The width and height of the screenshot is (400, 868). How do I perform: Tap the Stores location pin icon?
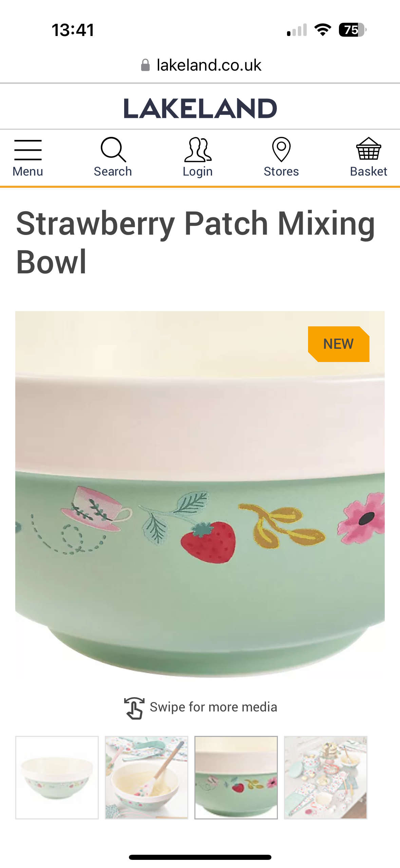pos(281,149)
